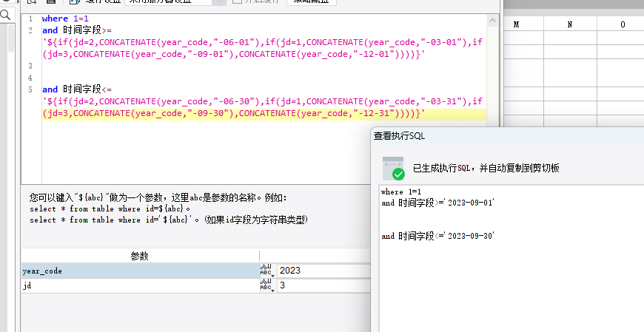Click the message 已生成执行SQL，并自动复制到剪切板
The image size is (644, 332).
(486, 168)
